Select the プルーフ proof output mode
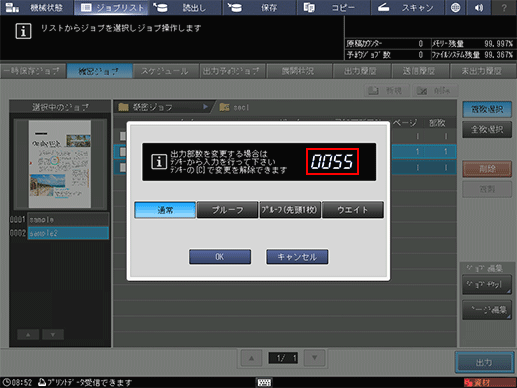Image resolution: width=517 pixels, height=388 pixels. (x=228, y=210)
